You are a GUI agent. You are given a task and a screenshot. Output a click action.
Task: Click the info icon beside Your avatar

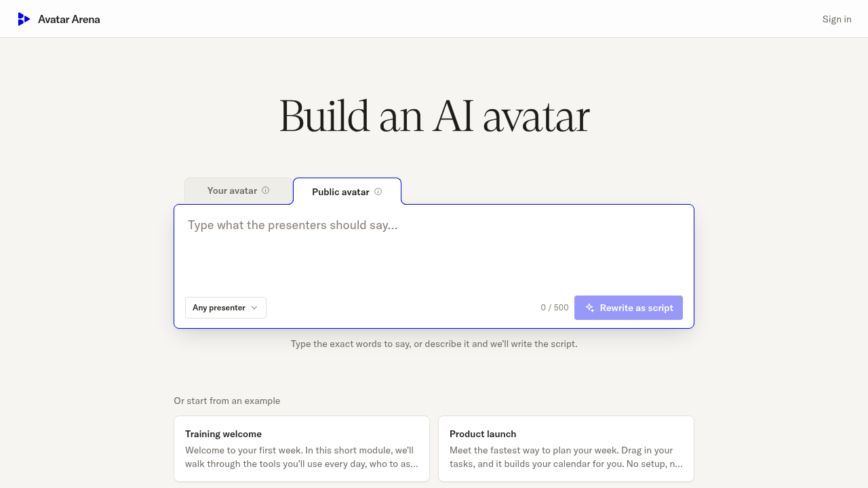(266, 190)
